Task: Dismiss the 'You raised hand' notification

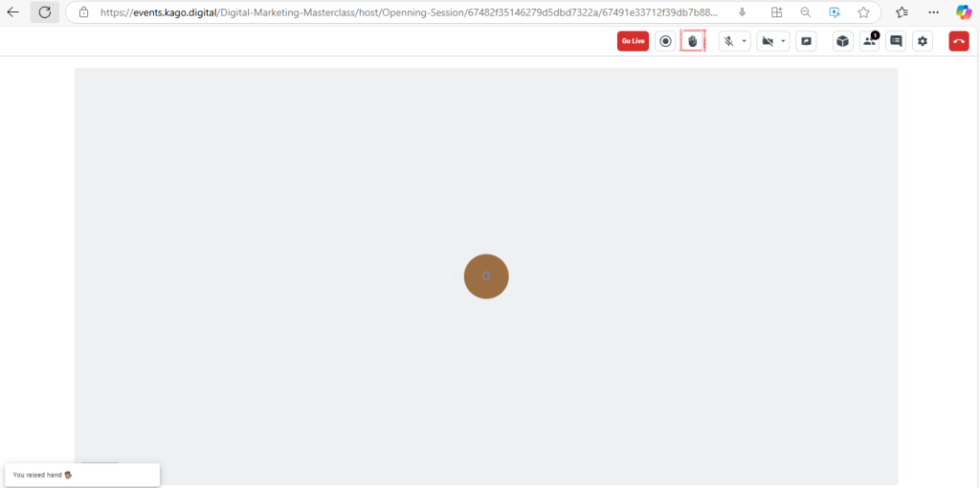Action: [81, 475]
